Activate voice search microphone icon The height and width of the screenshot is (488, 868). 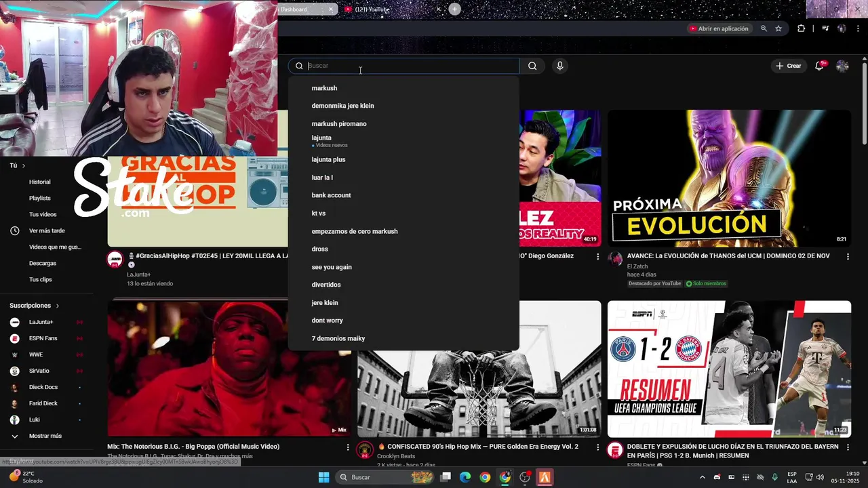[559, 66]
